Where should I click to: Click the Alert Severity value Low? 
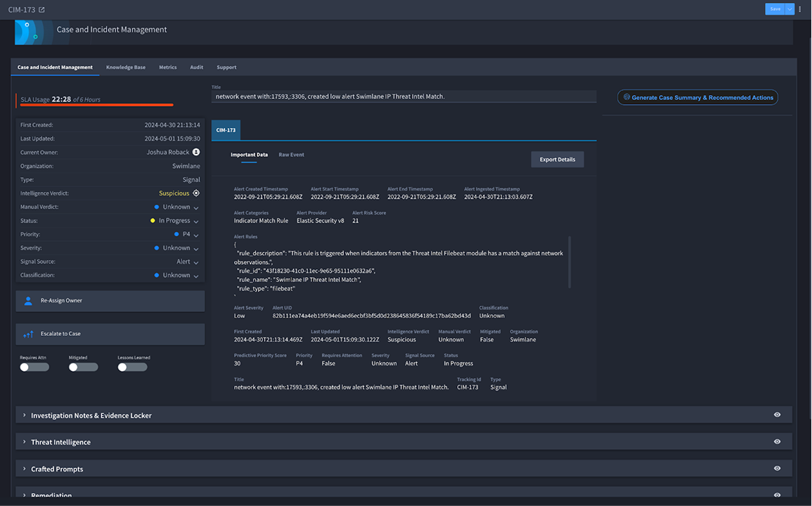[x=239, y=316]
